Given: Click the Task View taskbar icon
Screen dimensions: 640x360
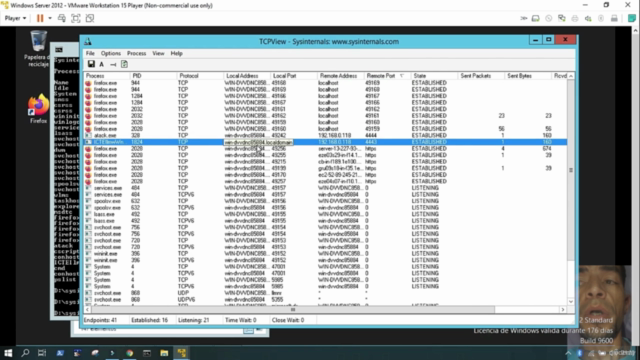Looking at the screenshot, I should tap(42, 353).
